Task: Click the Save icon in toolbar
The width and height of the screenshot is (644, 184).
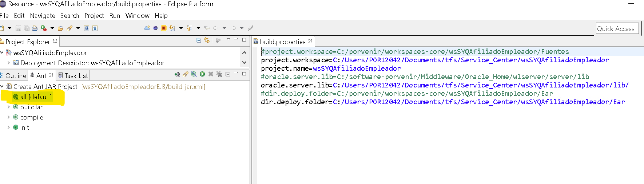Action: tap(18, 28)
